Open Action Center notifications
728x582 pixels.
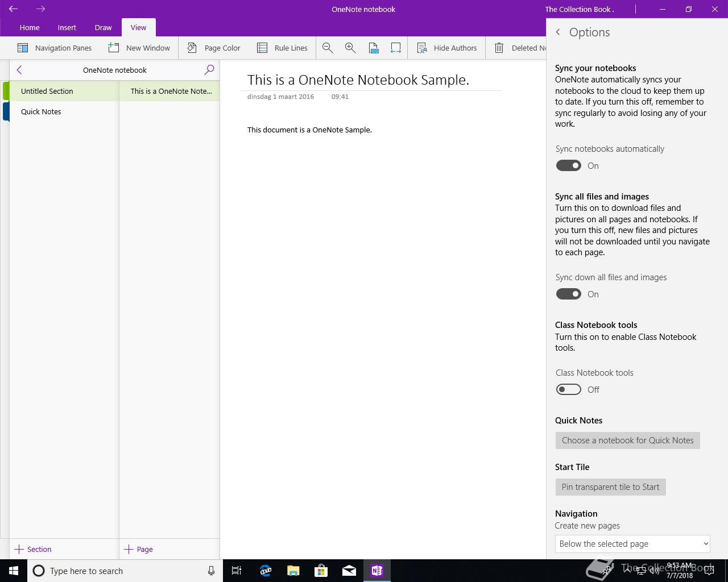coord(709,571)
